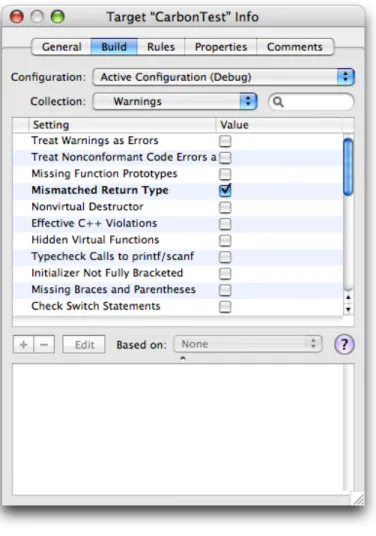Enable Treat Warnings as Errors checkbox
This screenshot has width=376, height=536.
225,141
